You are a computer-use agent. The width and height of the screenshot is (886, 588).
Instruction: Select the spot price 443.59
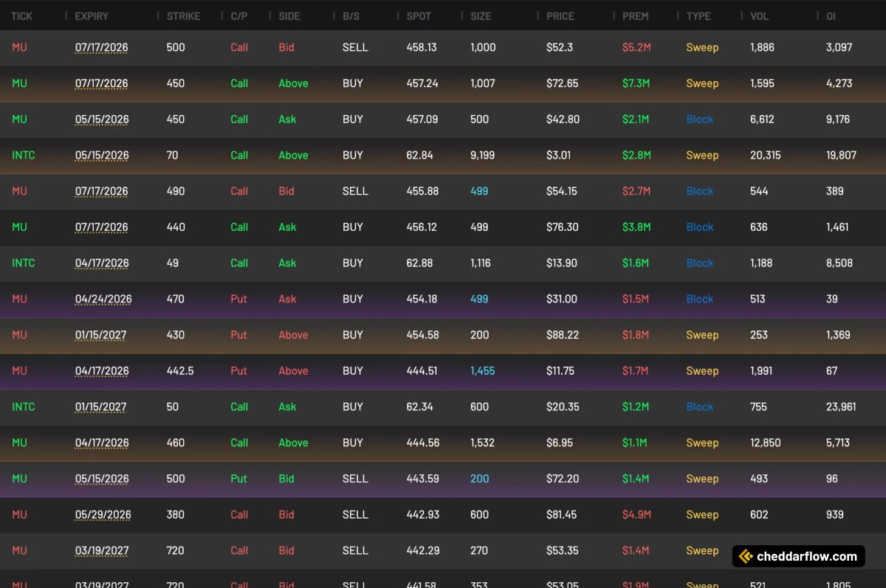(x=422, y=479)
